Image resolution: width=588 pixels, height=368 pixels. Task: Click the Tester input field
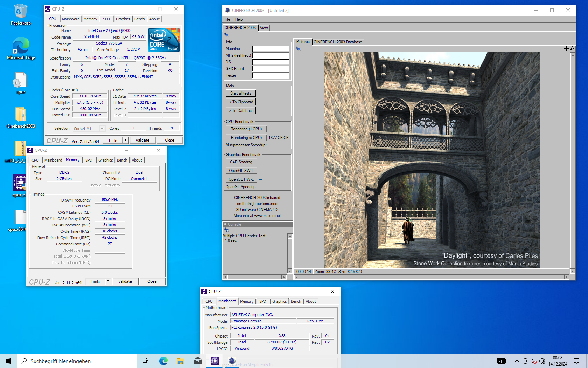271,75
